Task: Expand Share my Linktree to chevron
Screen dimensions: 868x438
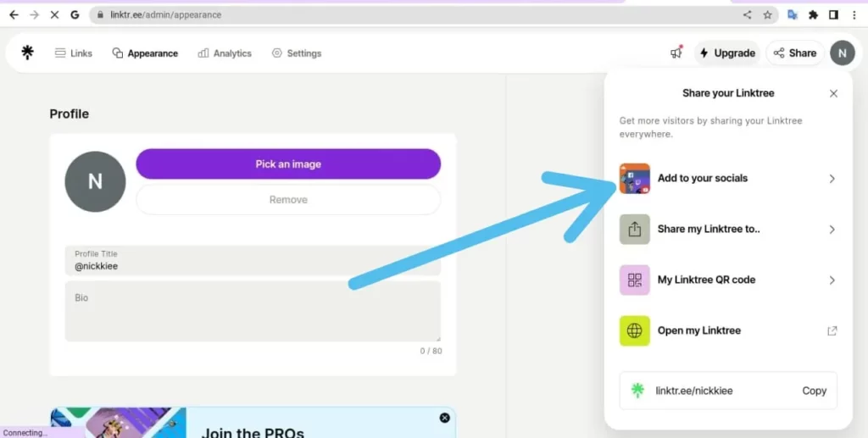Action: click(832, 230)
